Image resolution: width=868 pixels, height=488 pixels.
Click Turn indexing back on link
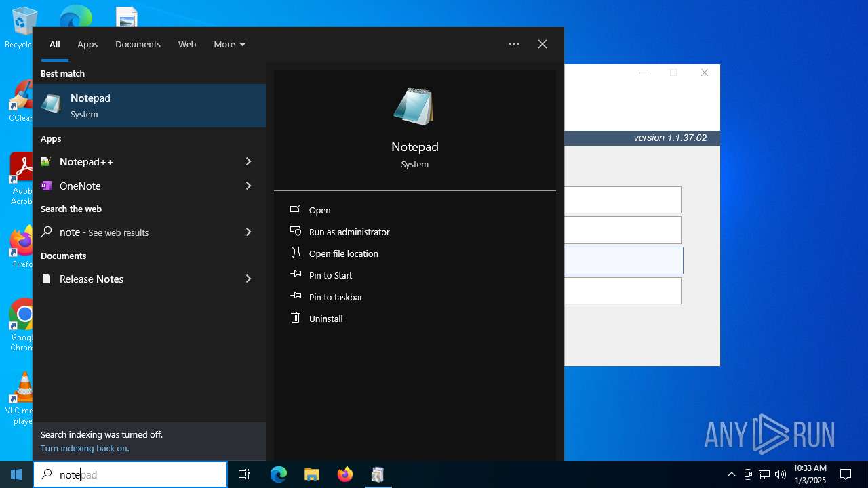click(85, 448)
